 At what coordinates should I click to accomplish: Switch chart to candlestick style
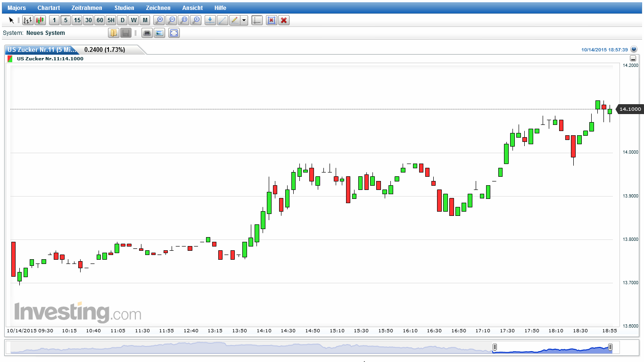pos(40,20)
